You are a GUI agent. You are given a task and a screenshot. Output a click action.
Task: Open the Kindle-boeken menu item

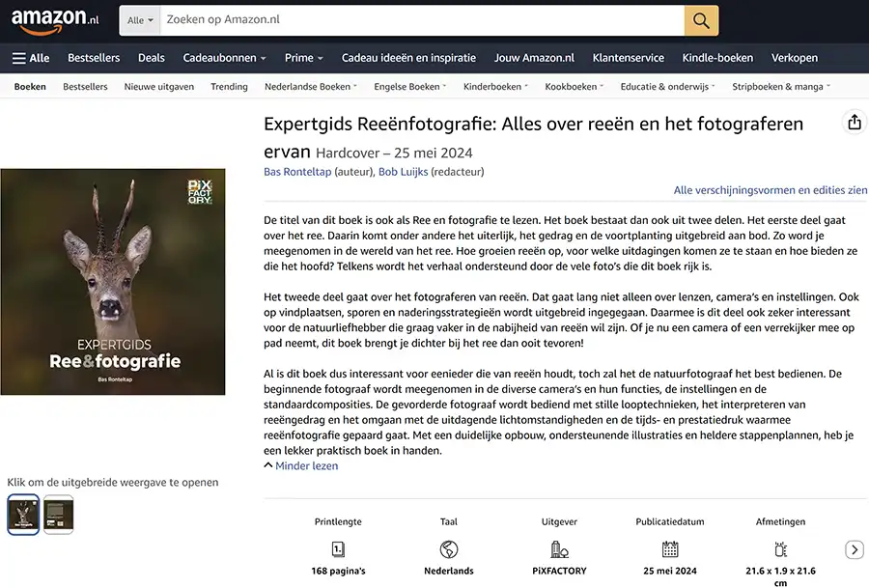tap(717, 58)
